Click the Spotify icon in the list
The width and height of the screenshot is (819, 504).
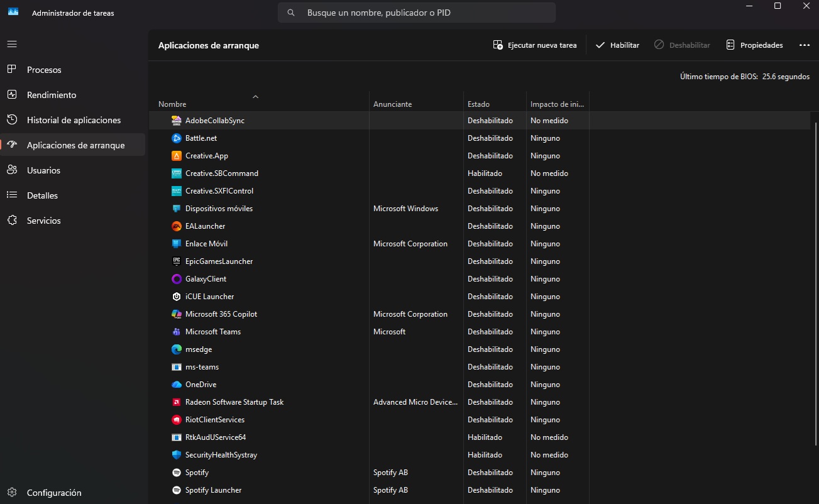(176, 472)
